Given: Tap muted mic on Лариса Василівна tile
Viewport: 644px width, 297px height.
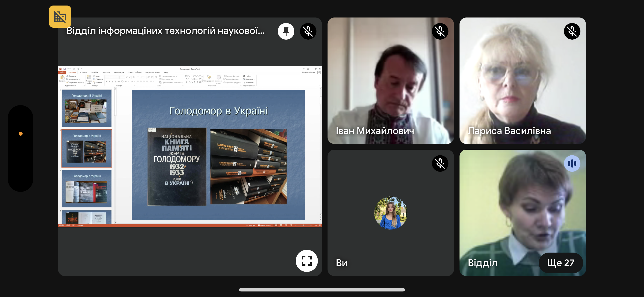Looking at the screenshot, I should pyautogui.click(x=572, y=31).
